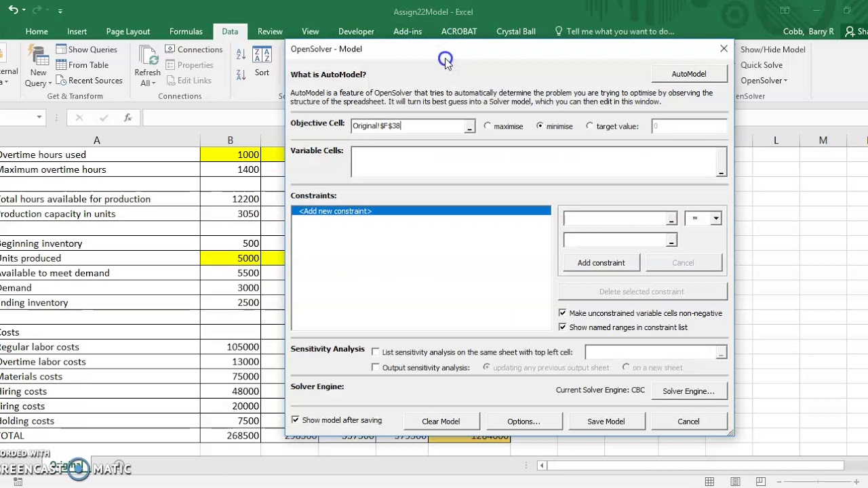Click the From Table icon

[61, 65]
